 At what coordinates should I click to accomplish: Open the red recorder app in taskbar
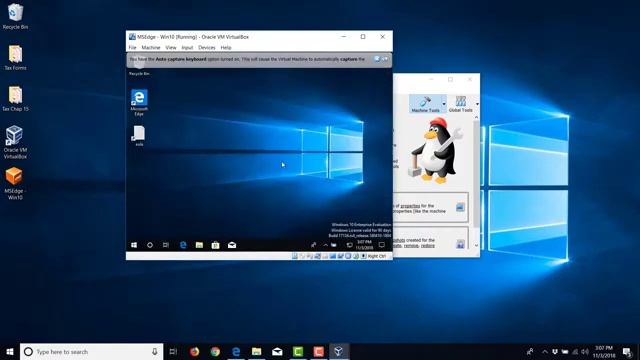[x=319, y=351]
